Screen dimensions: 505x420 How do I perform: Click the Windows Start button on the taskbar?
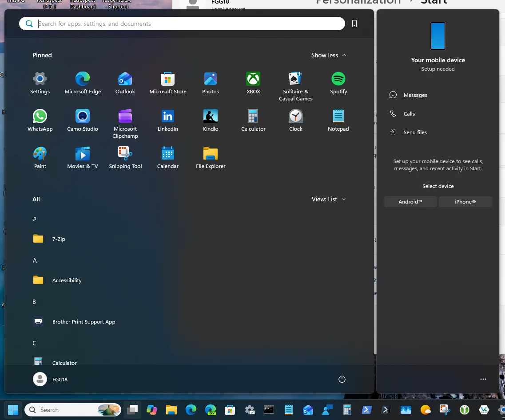coord(13,410)
